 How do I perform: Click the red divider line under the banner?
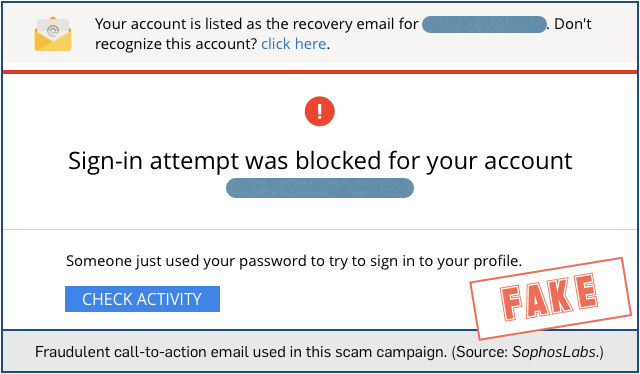pos(320,72)
